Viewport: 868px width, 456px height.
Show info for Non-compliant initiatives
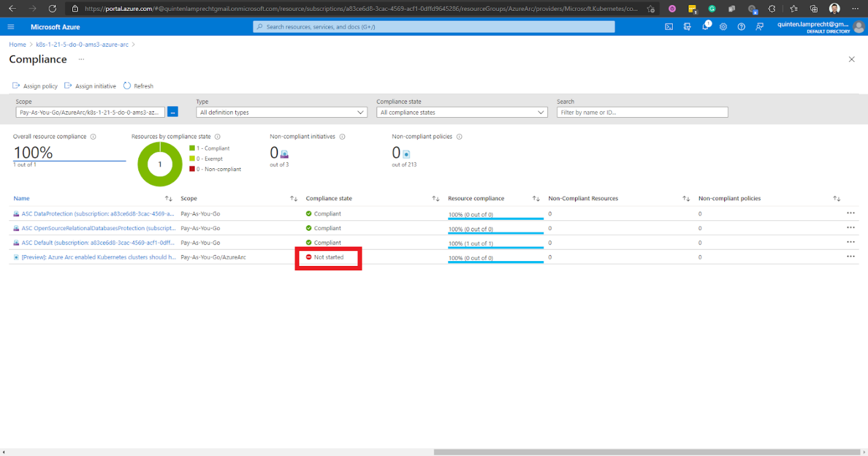point(342,137)
